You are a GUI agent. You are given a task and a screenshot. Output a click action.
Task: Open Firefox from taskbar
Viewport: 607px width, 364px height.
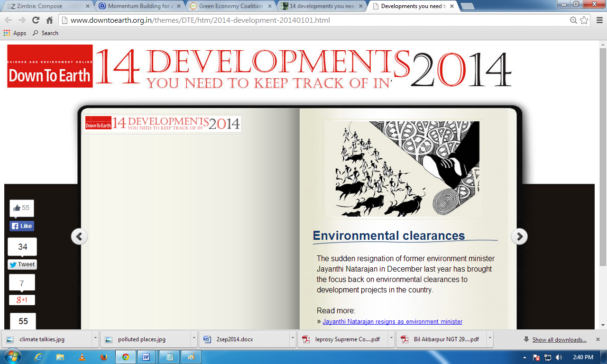click(103, 357)
